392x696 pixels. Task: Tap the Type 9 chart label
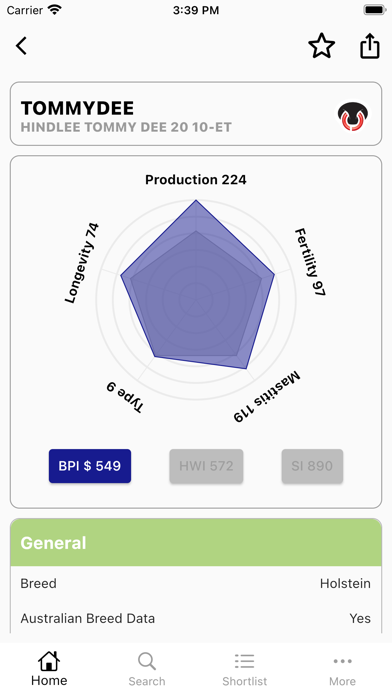[126, 397]
